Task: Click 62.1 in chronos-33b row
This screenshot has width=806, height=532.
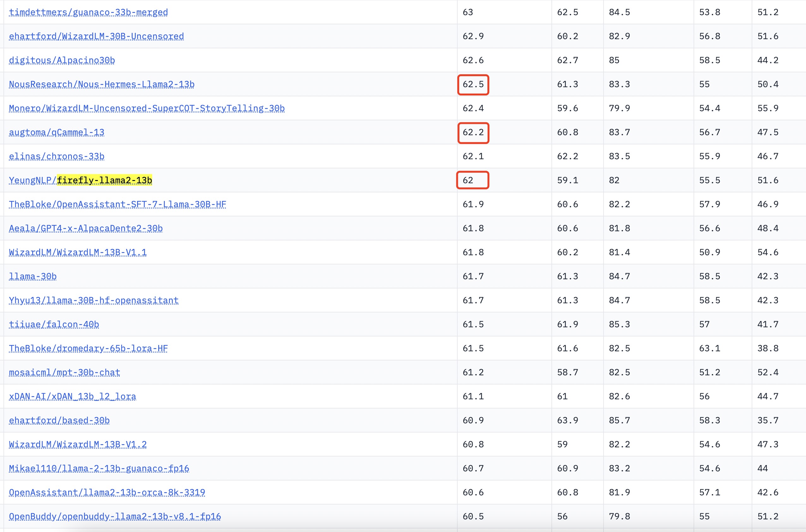Action: coord(473,156)
